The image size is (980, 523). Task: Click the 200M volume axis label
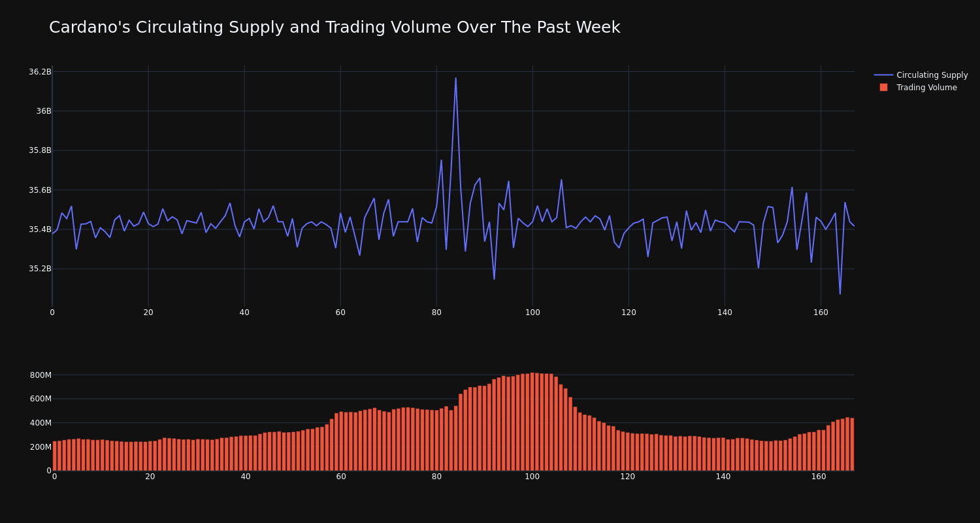point(41,447)
